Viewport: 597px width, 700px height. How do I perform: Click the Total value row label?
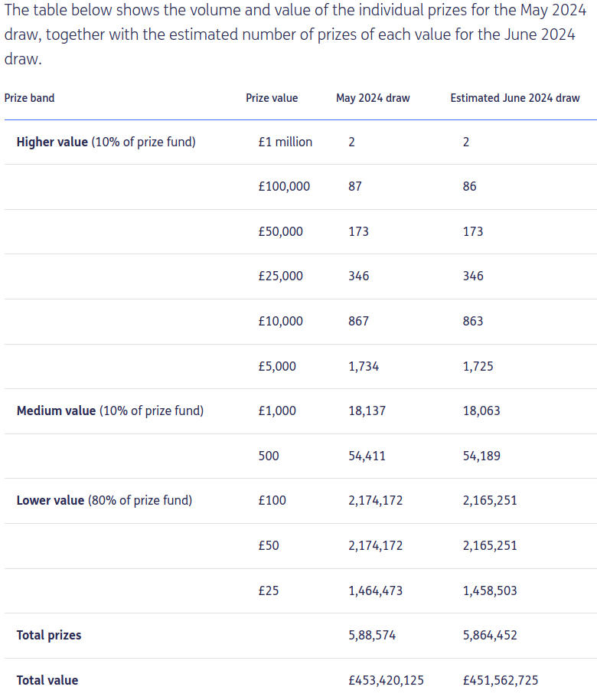47,680
